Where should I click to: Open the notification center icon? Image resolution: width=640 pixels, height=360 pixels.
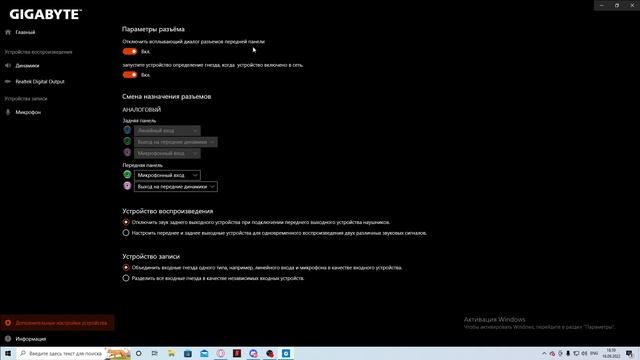pos(629,353)
